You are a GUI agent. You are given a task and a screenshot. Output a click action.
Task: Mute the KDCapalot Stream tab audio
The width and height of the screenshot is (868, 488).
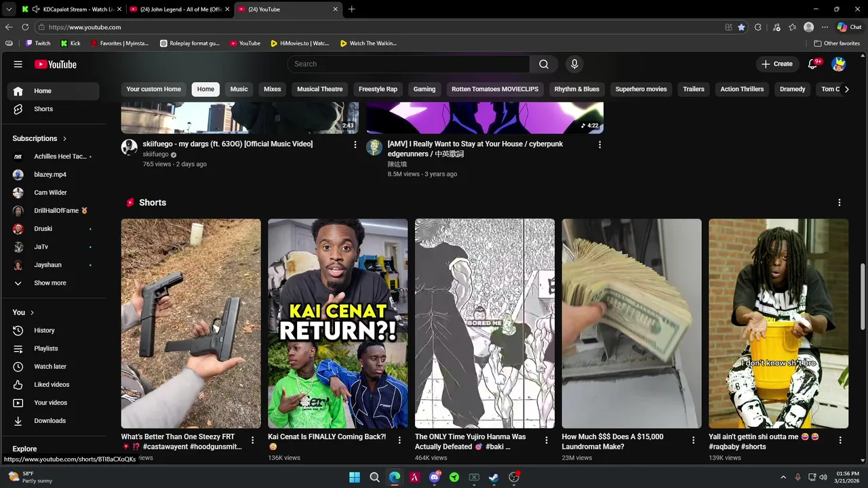click(x=36, y=9)
